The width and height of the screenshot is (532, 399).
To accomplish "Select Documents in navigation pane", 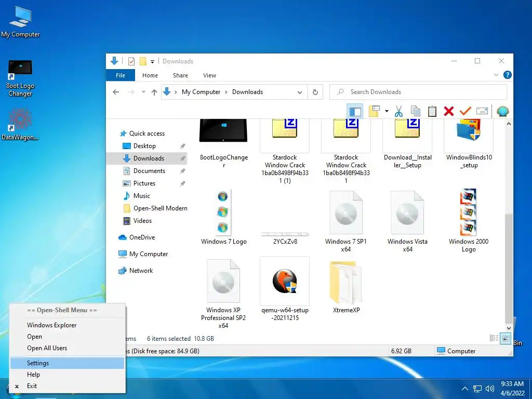I will tap(149, 171).
